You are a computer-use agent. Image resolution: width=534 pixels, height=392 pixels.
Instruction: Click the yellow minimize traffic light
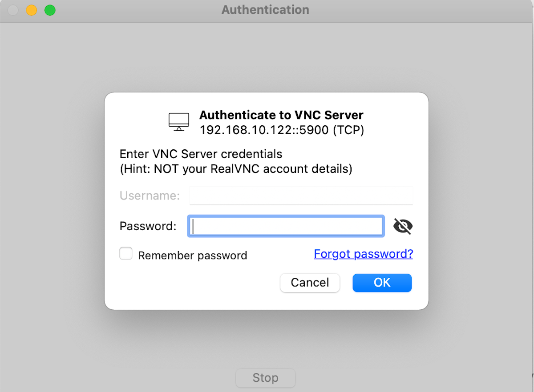31,9
